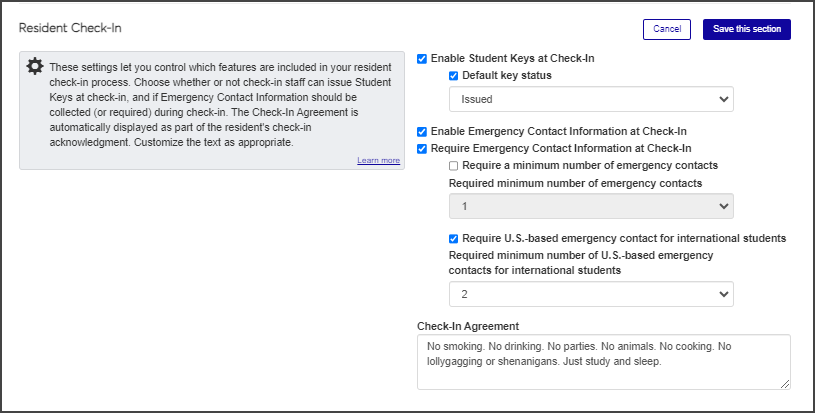The height and width of the screenshot is (413, 815).
Task: Toggle Enable Student Keys at Check-In
Action: tap(422, 59)
